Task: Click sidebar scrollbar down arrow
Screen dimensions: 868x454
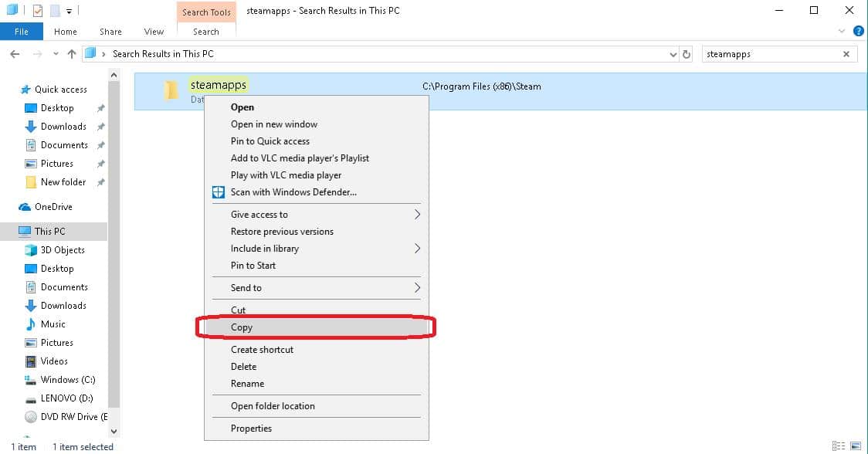Action: point(114,432)
